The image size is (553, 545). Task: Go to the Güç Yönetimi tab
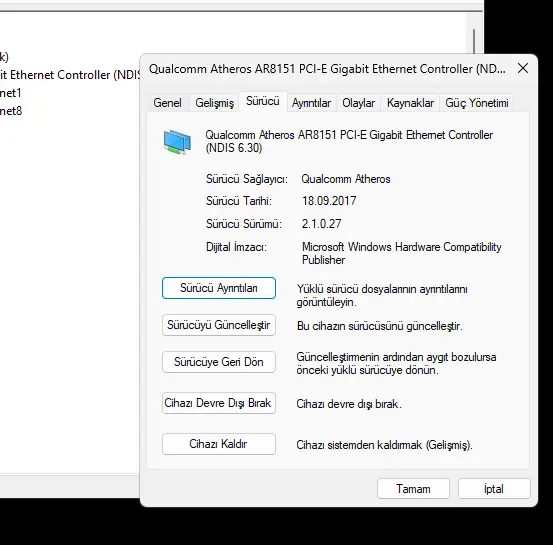[476, 103]
